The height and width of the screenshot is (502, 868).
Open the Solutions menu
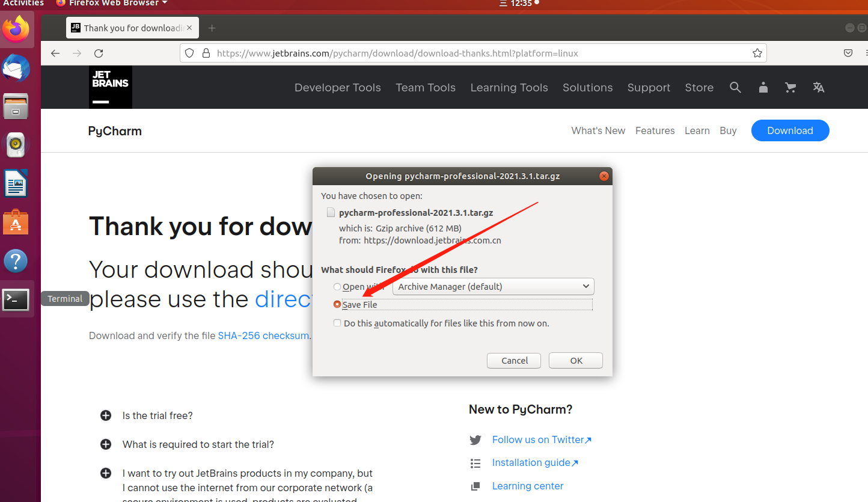click(x=587, y=87)
